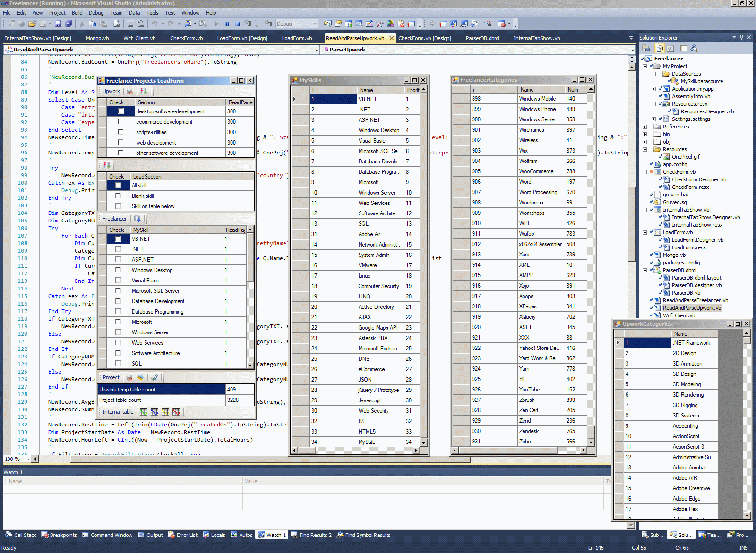Click the Cut scissors icon
This screenshot has height=553, width=756.
click(82, 24)
